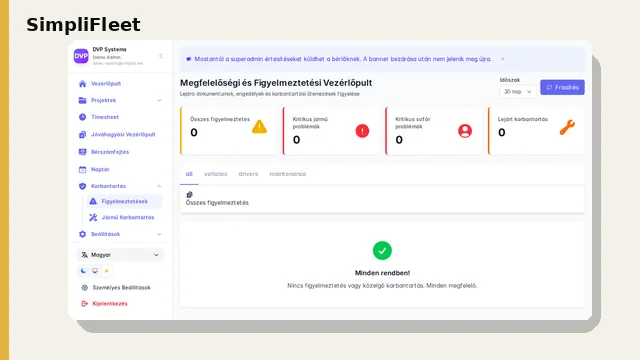The width and height of the screenshot is (640, 360).
Task: Open the Projektek folder icon
Action: (82, 100)
